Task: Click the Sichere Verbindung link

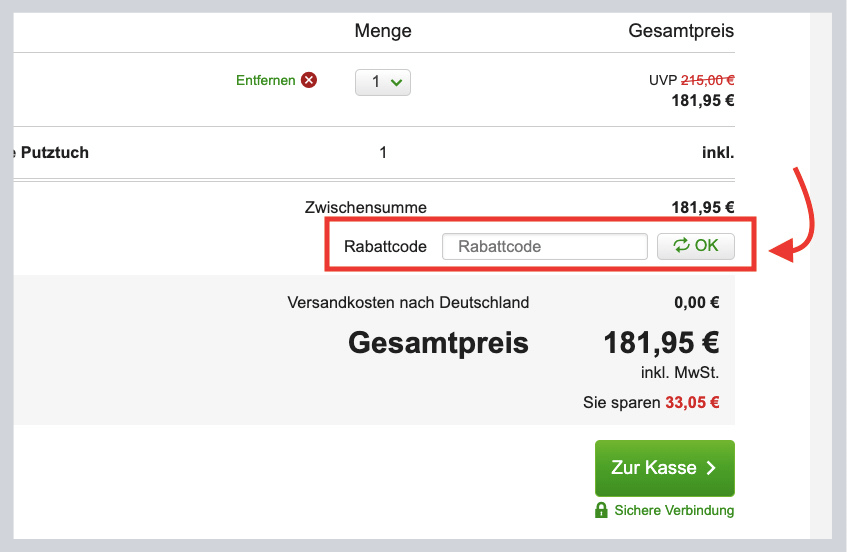Action: coord(673,511)
